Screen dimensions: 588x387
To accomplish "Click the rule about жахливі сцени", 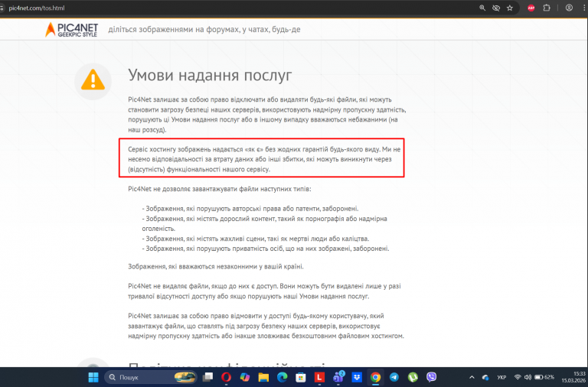I will (x=256, y=239).
